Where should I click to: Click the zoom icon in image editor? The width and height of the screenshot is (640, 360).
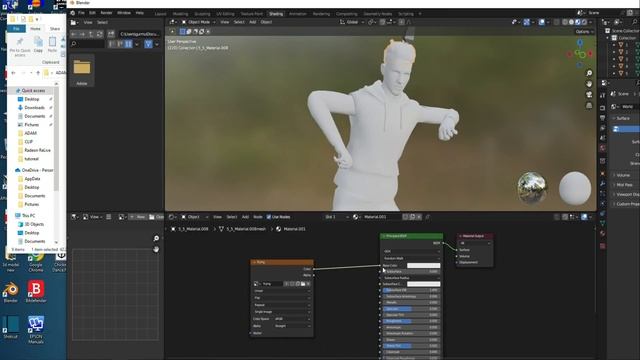pyautogui.click(x=156, y=238)
